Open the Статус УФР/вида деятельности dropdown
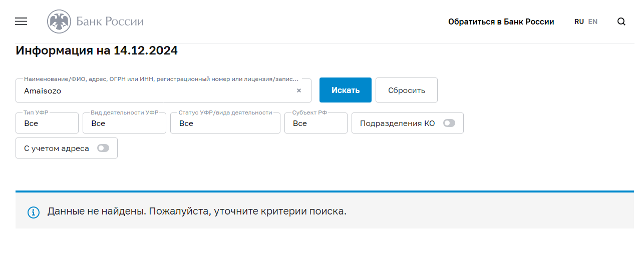Image resolution: width=644 pixels, height=255 pixels. point(225,123)
